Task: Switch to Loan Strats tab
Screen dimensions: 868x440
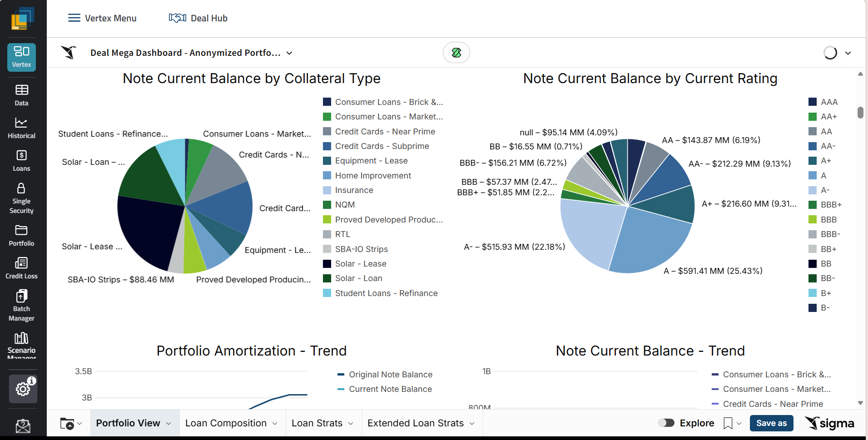Action: [x=317, y=423]
